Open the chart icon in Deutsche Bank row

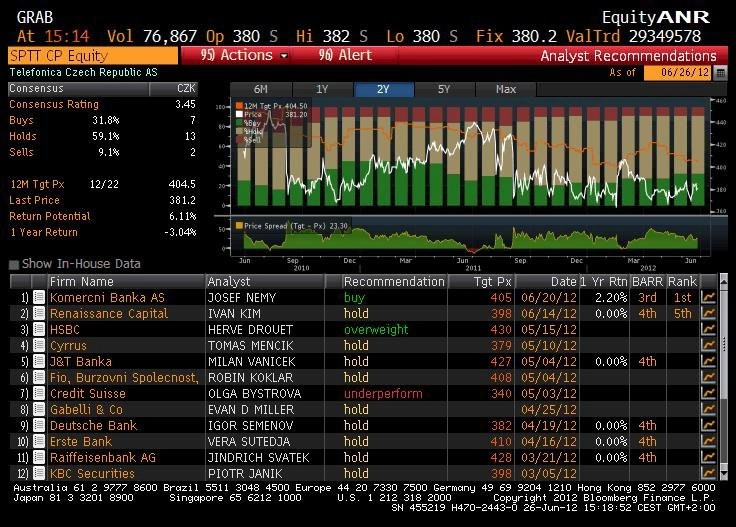[x=708, y=425]
